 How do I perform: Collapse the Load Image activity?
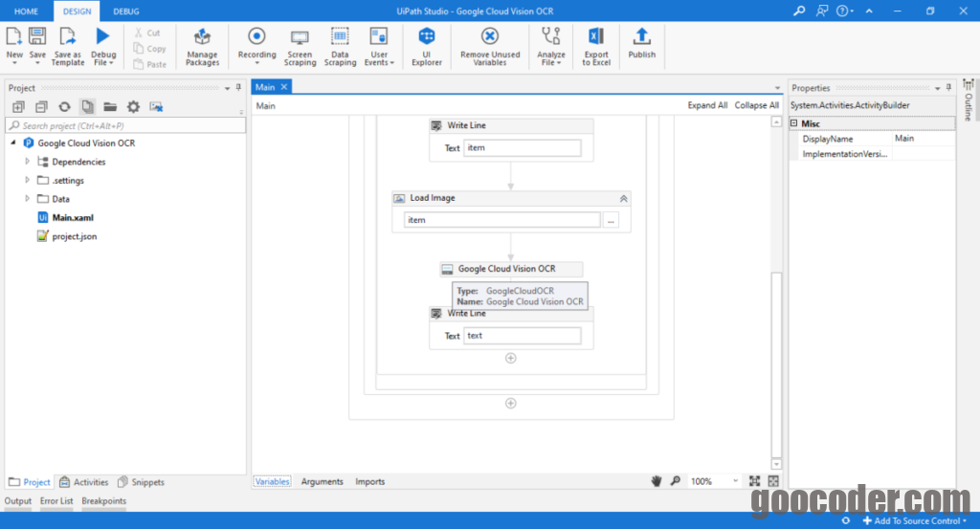coord(623,198)
